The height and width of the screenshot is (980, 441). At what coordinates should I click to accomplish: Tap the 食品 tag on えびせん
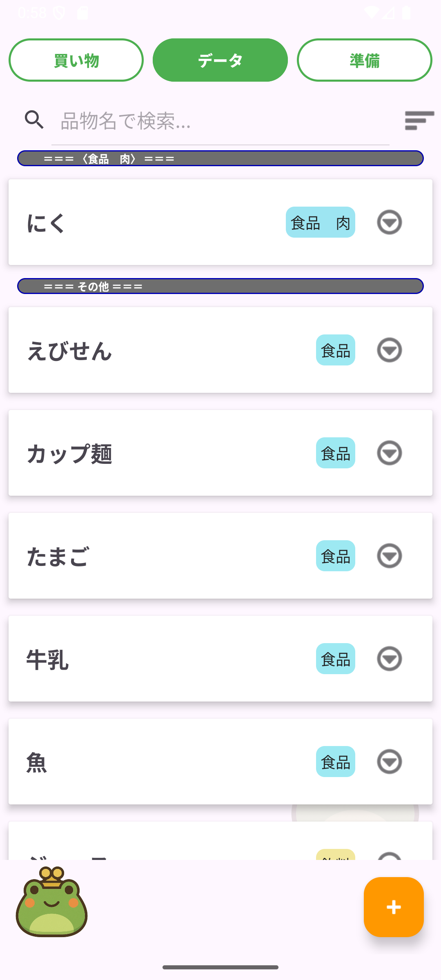pyautogui.click(x=335, y=350)
